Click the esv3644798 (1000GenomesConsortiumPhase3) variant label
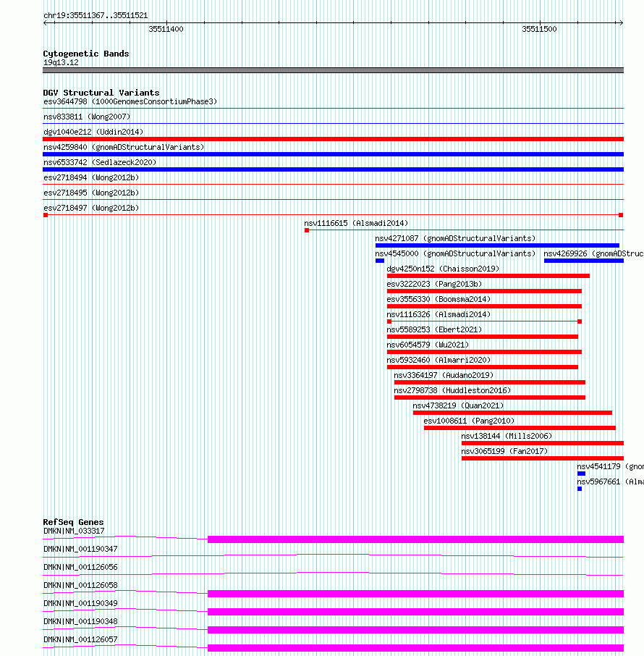644x656 pixels. (x=130, y=101)
